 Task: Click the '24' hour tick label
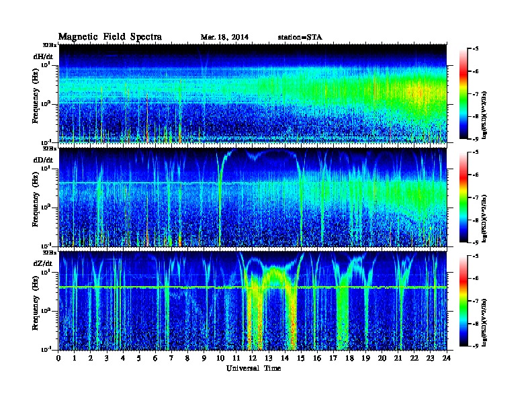[447, 358]
